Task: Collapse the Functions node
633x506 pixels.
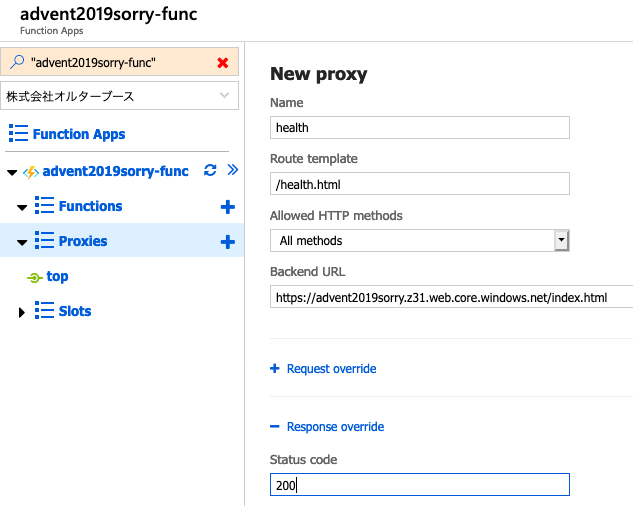Action: tap(22, 208)
